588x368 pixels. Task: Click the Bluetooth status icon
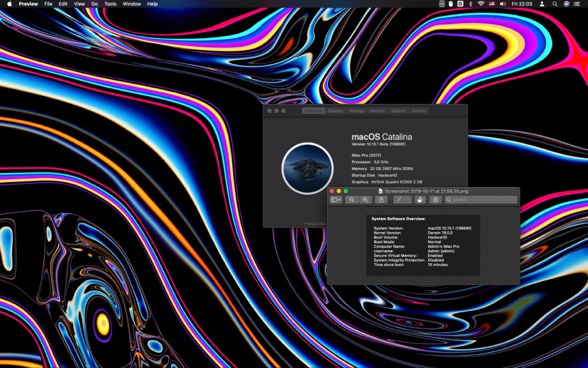pos(470,4)
